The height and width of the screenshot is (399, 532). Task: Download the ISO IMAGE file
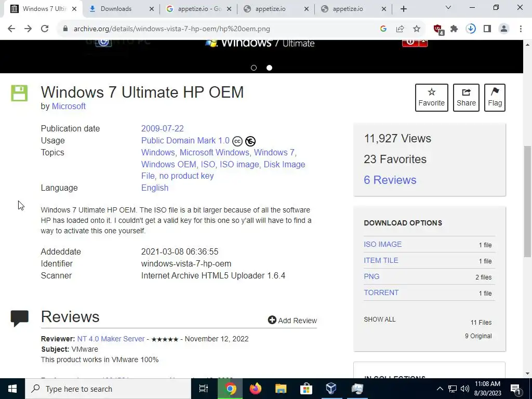tap(383, 244)
